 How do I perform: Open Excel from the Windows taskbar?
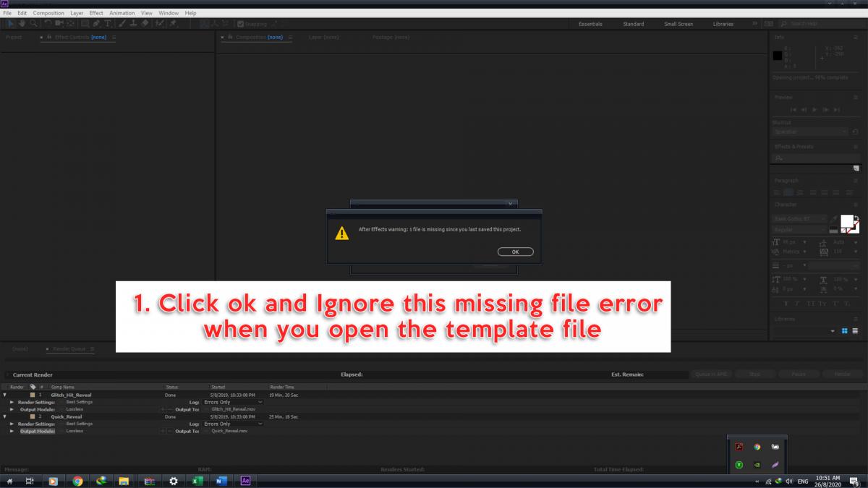pyautogui.click(x=197, y=481)
